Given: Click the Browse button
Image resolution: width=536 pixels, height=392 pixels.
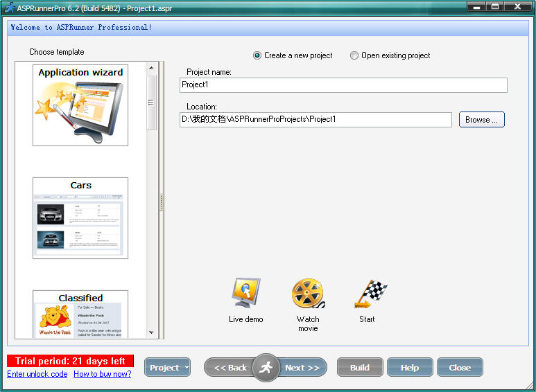Looking at the screenshot, I should pos(481,120).
